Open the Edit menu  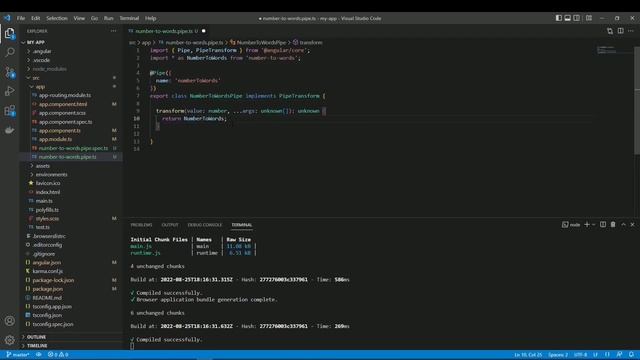pos(36,18)
